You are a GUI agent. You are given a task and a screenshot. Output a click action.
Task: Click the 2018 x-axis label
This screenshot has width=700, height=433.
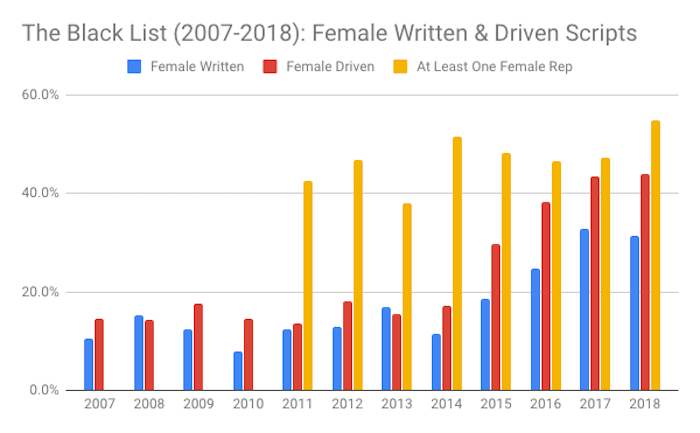pyautogui.click(x=645, y=404)
